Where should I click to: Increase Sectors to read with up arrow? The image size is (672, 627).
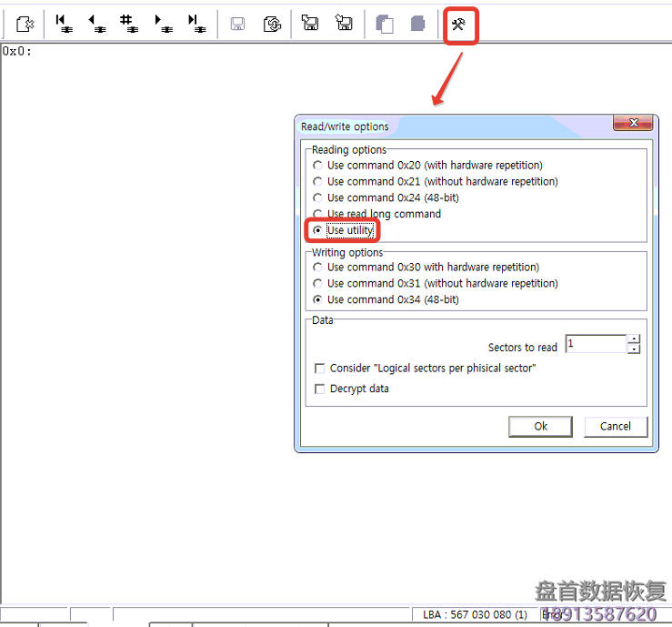click(x=634, y=339)
